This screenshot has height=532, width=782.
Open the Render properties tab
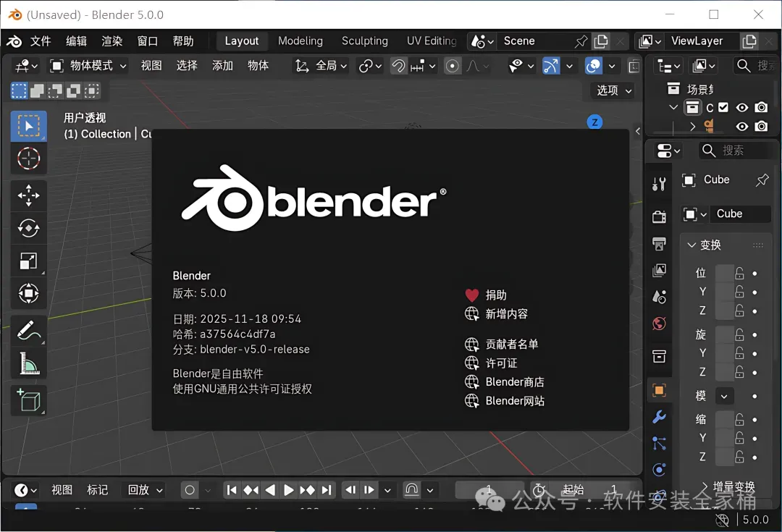click(x=659, y=216)
